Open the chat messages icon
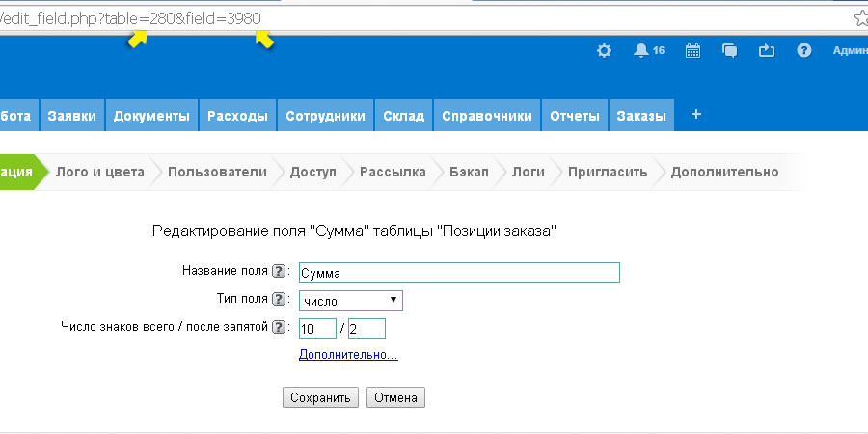 730,51
